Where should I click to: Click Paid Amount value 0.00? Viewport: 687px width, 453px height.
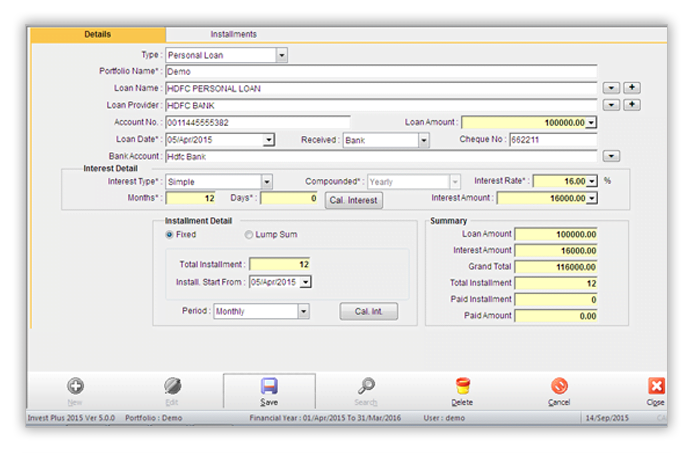[556, 316]
